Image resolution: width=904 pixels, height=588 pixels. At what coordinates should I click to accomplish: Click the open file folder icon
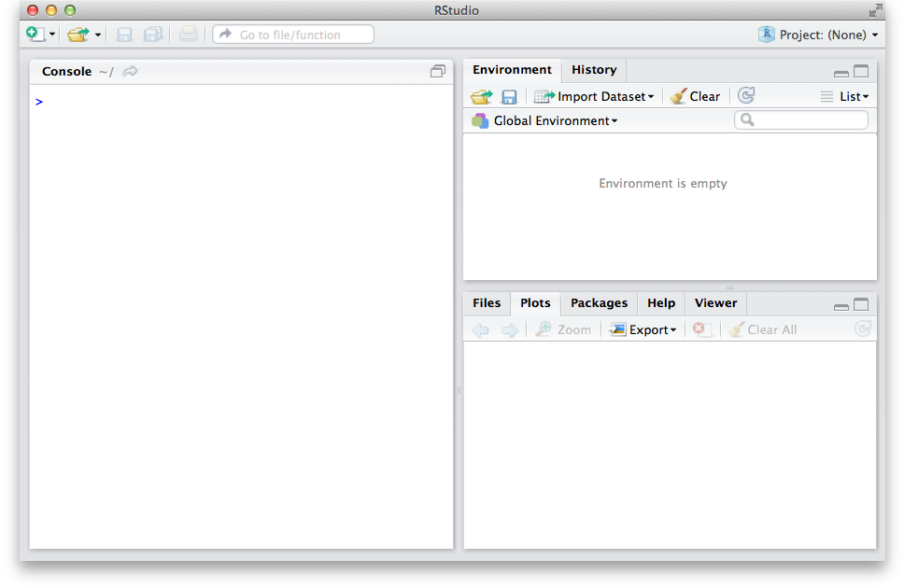point(78,35)
